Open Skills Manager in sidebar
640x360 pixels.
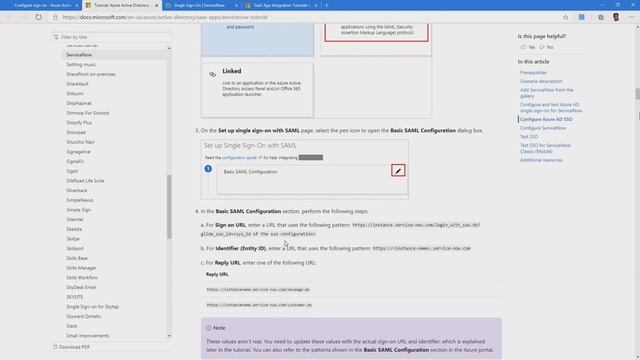[x=81, y=268]
